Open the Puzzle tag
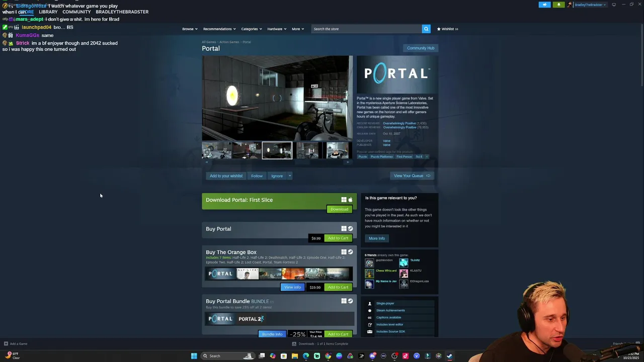The width and height of the screenshot is (644, 362). coord(362,156)
